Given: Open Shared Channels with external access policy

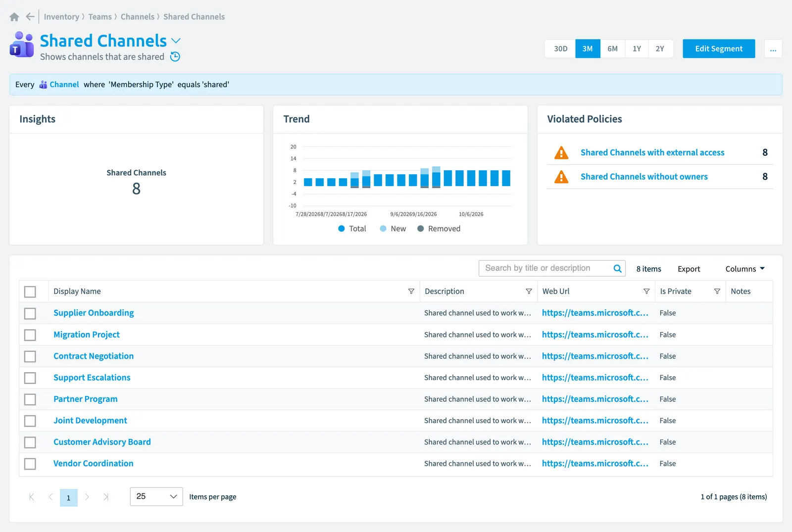Looking at the screenshot, I should pyautogui.click(x=652, y=152).
